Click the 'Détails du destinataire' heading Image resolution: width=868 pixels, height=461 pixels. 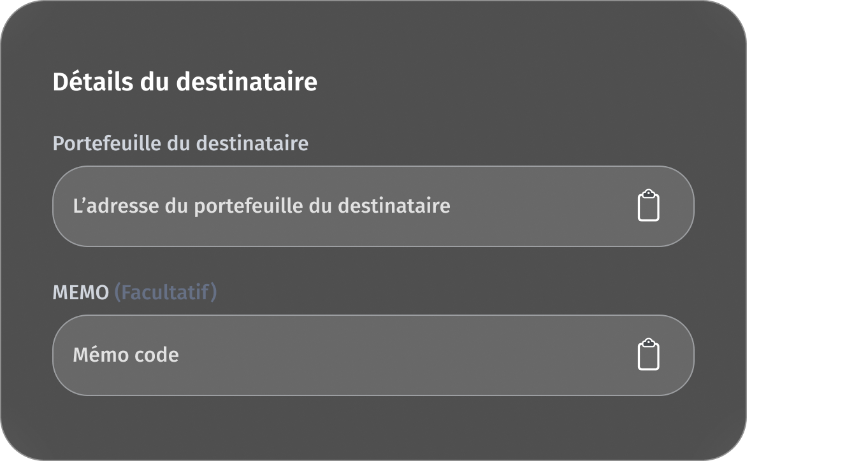pyautogui.click(x=185, y=82)
